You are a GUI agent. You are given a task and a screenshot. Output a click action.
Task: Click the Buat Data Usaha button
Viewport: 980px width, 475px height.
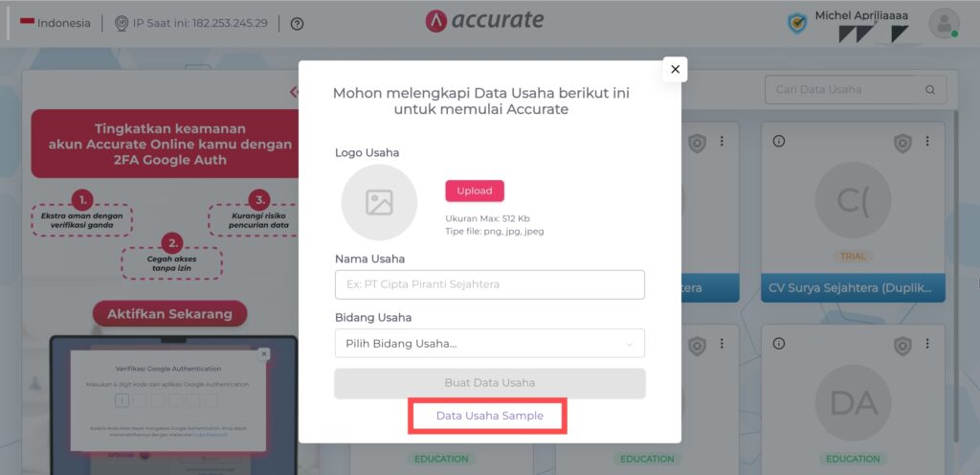click(x=489, y=383)
